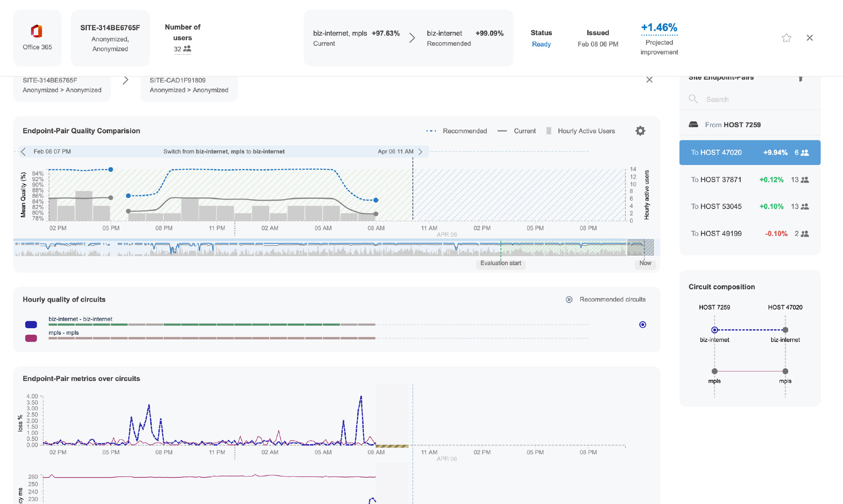Click the server icon beside From HOST 7259
Screen dimensions: 843x504
pos(693,125)
